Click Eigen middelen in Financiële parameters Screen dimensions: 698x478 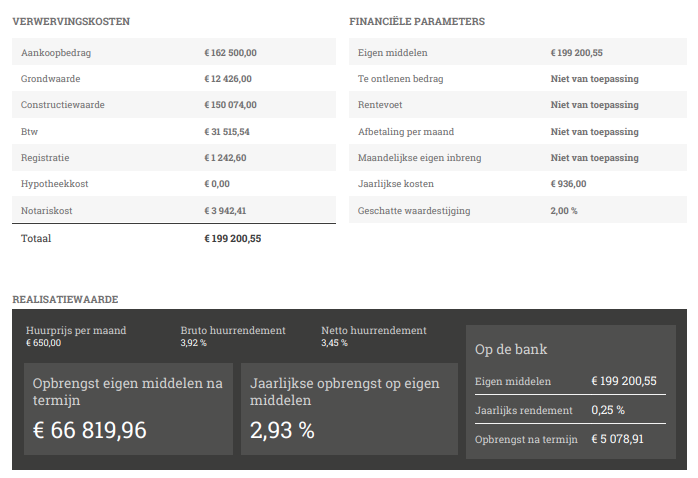click(393, 53)
